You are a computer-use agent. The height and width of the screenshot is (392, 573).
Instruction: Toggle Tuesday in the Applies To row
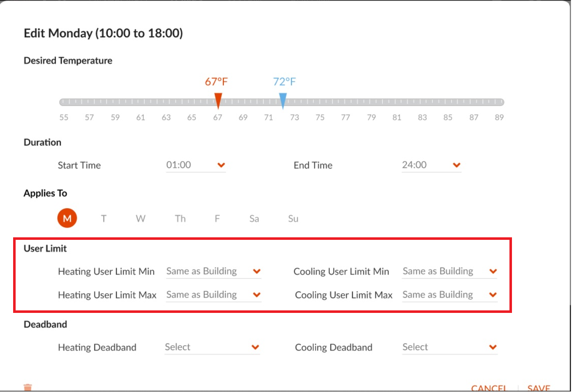click(x=103, y=219)
